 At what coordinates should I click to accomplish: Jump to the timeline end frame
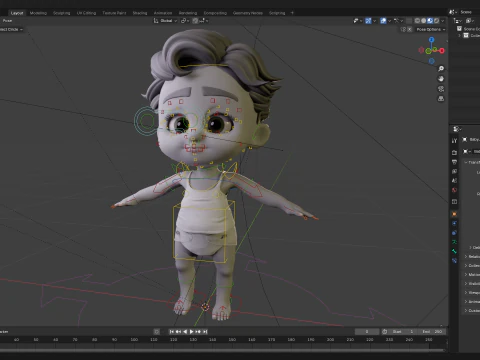click(x=205, y=332)
